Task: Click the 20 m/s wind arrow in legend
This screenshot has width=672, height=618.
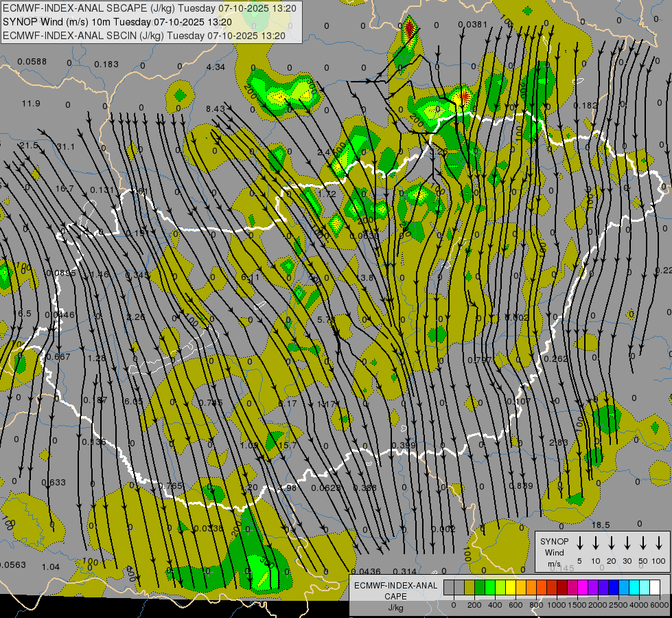Action: (x=612, y=543)
